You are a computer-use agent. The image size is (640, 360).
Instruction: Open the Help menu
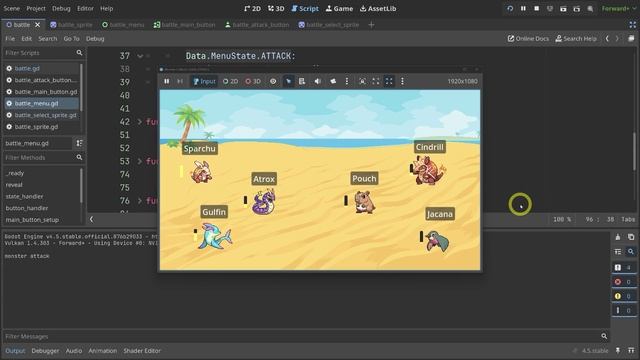pos(107,8)
